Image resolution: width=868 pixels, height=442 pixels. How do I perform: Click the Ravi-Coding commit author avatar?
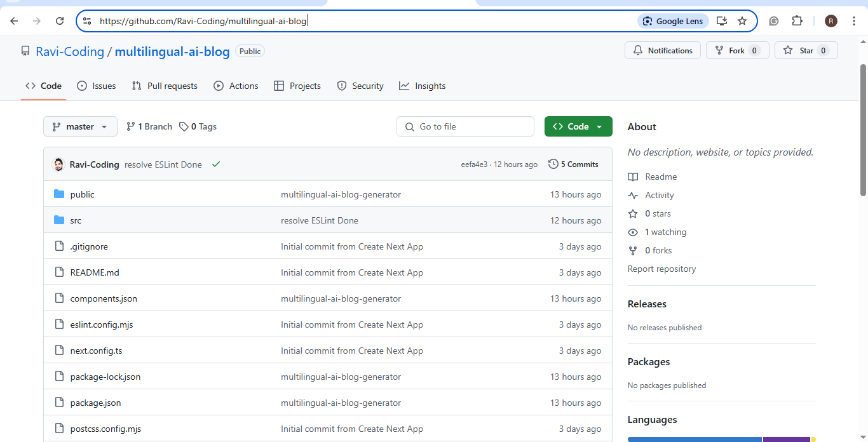pyautogui.click(x=58, y=164)
